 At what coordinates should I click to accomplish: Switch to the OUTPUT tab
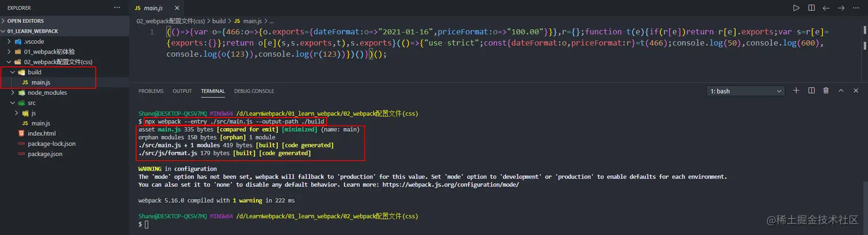(x=183, y=91)
